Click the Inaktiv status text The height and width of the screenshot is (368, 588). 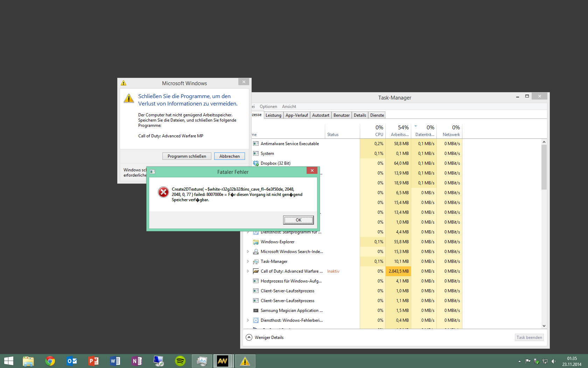tap(333, 271)
